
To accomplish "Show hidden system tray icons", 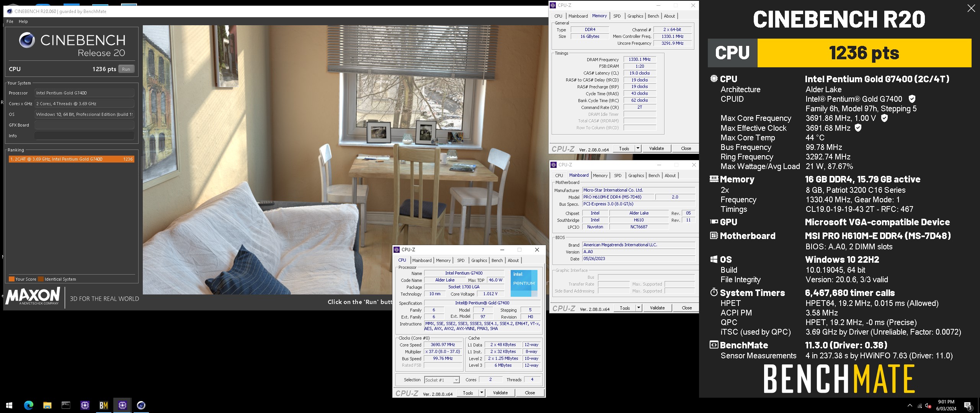I will [x=910, y=405].
